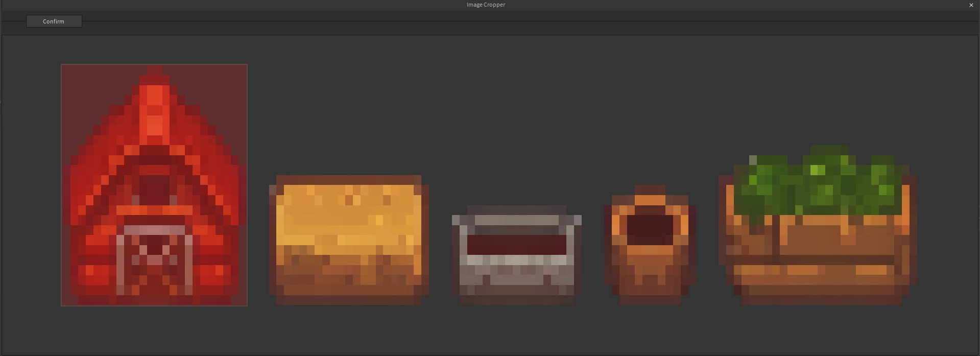Viewport: 980px width, 356px height.
Task: Select the small clay pot sprite
Action: coord(650,245)
